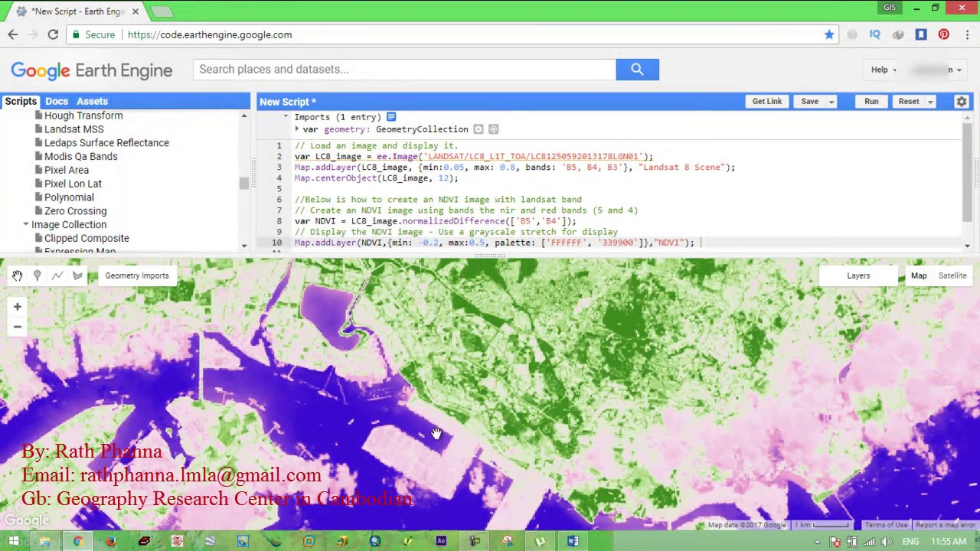Image resolution: width=980 pixels, height=551 pixels.
Task: Switch map view to Map
Action: point(919,275)
